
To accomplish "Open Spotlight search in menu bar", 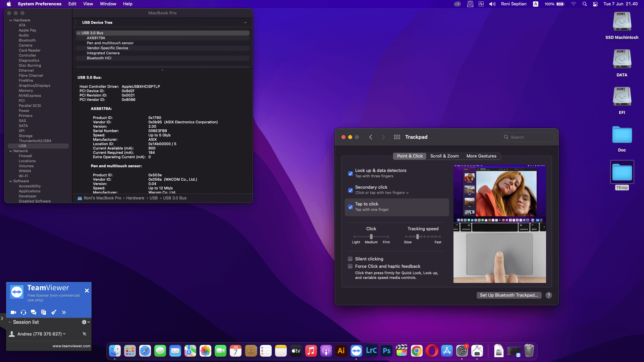I will pos(585,4).
